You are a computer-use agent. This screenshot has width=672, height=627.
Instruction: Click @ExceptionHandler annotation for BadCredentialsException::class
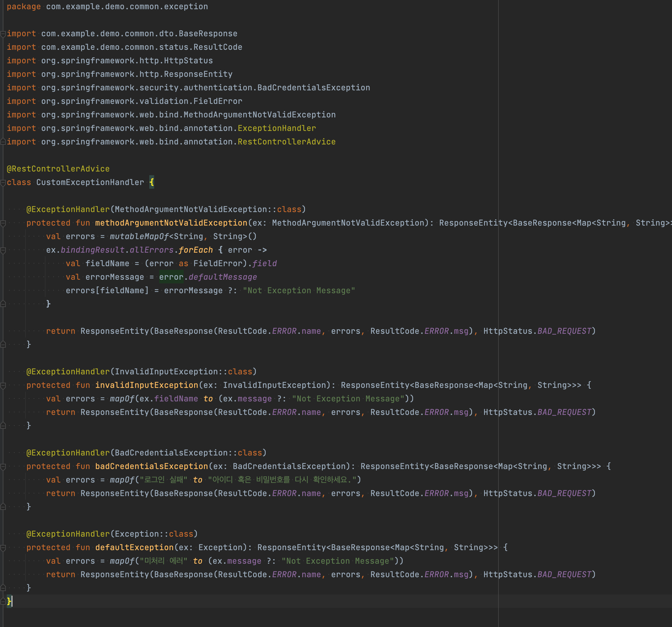point(68,453)
